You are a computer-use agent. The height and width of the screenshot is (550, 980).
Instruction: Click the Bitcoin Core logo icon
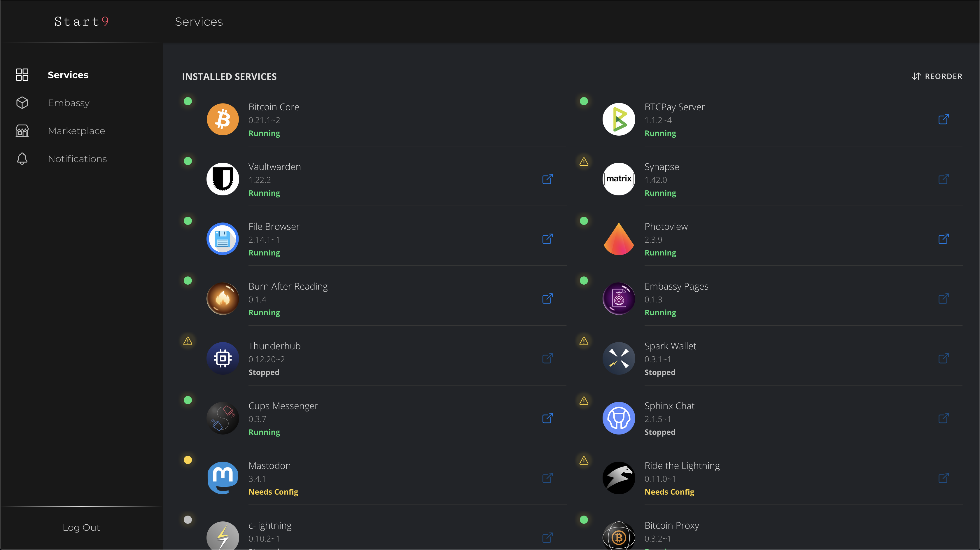point(223,120)
